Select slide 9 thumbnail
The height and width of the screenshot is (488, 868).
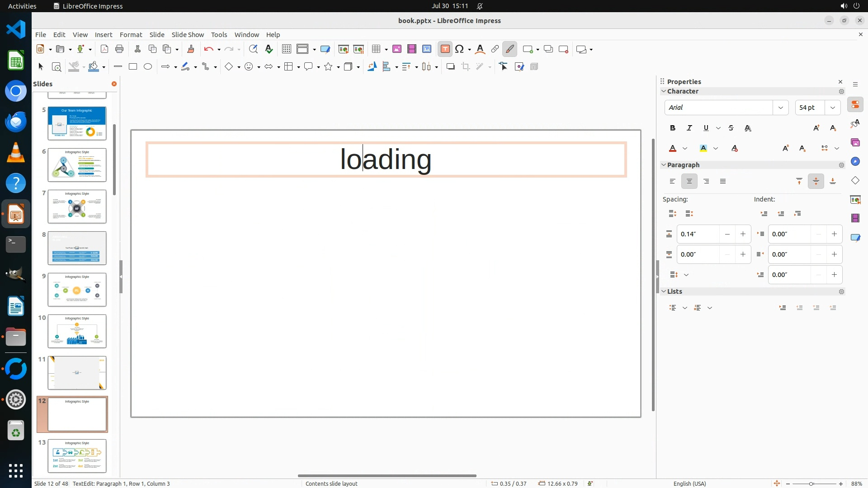coord(77,290)
